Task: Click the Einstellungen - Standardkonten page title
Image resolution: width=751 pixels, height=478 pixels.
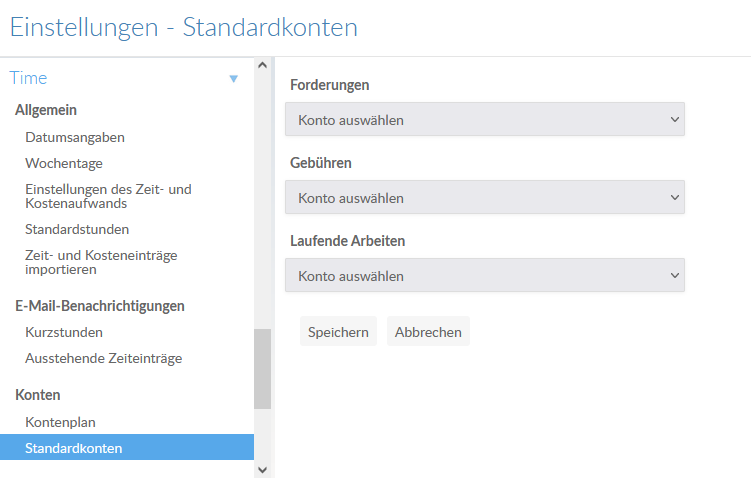Action: pyautogui.click(x=184, y=27)
